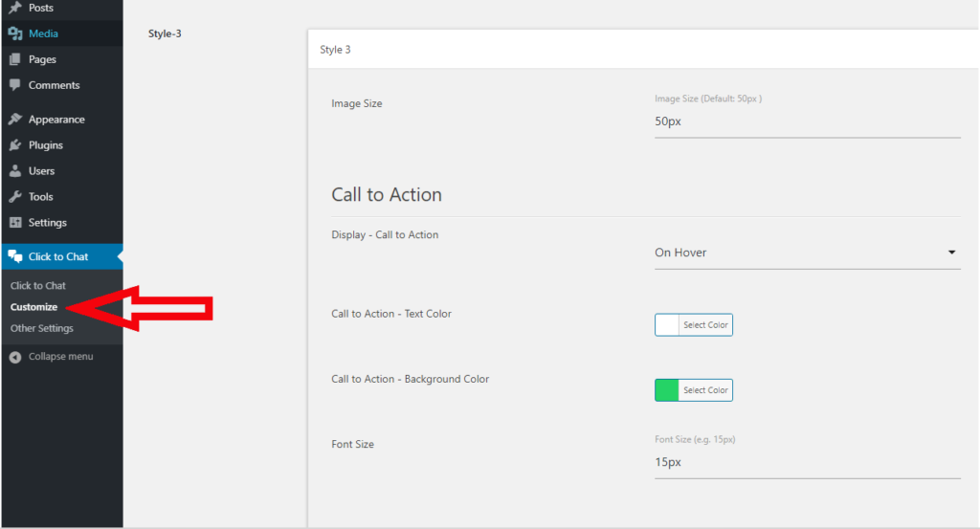This screenshot has width=980, height=529.
Task: Click the Settings sliders icon
Action: [15, 222]
